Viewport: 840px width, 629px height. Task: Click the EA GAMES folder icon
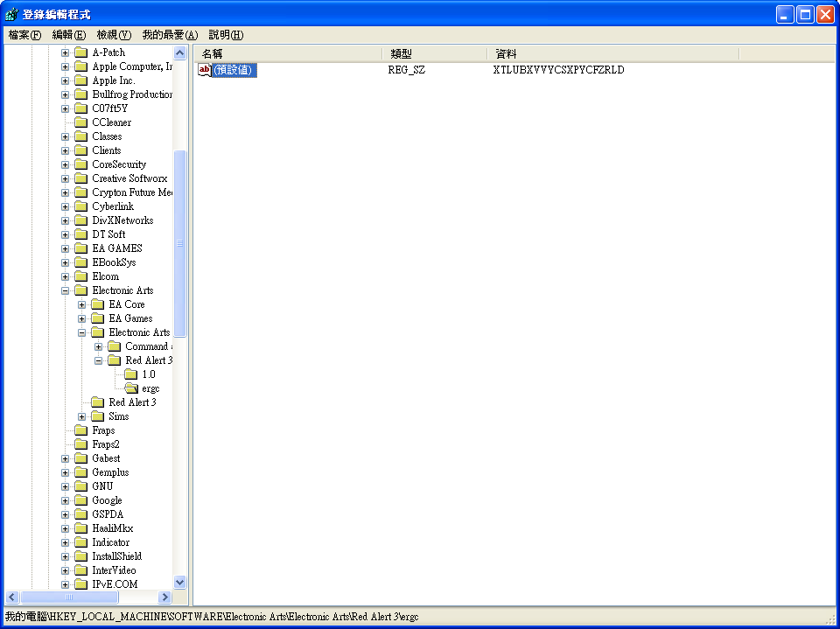[x=80, y=248]
